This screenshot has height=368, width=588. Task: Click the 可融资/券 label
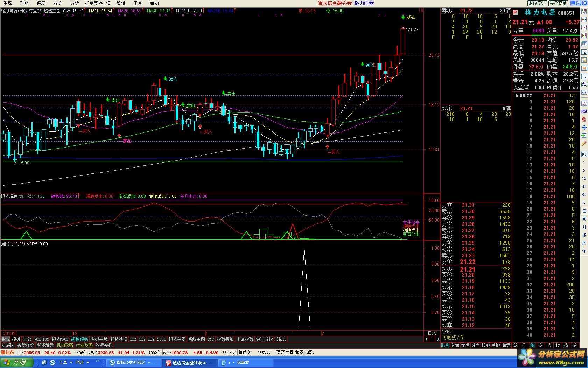453,338
